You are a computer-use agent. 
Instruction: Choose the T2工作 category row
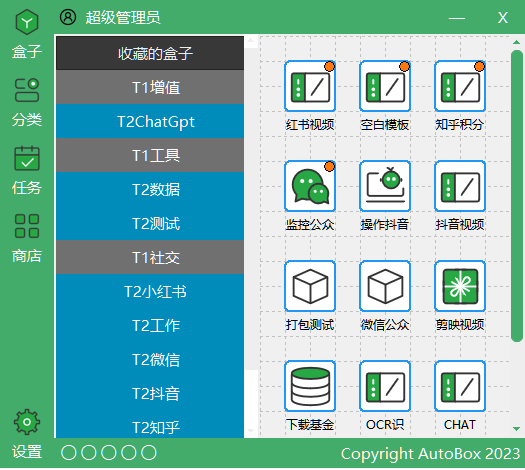click(150, 325)
